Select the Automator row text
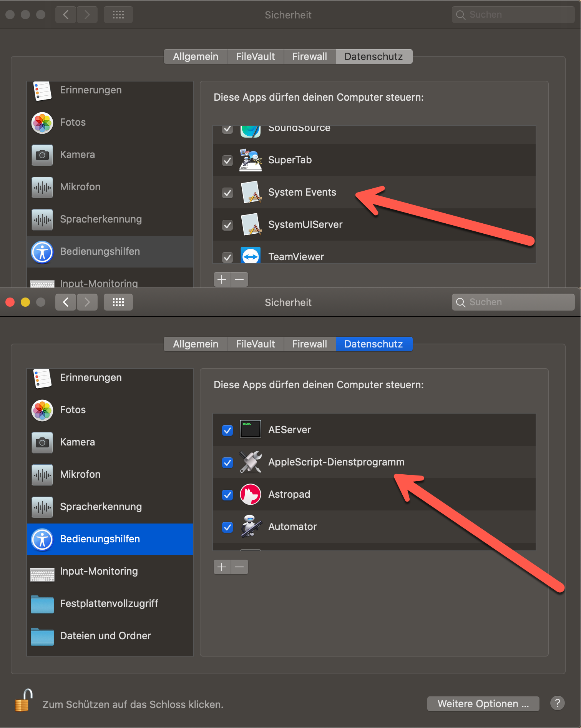 (x=292, y=527)
